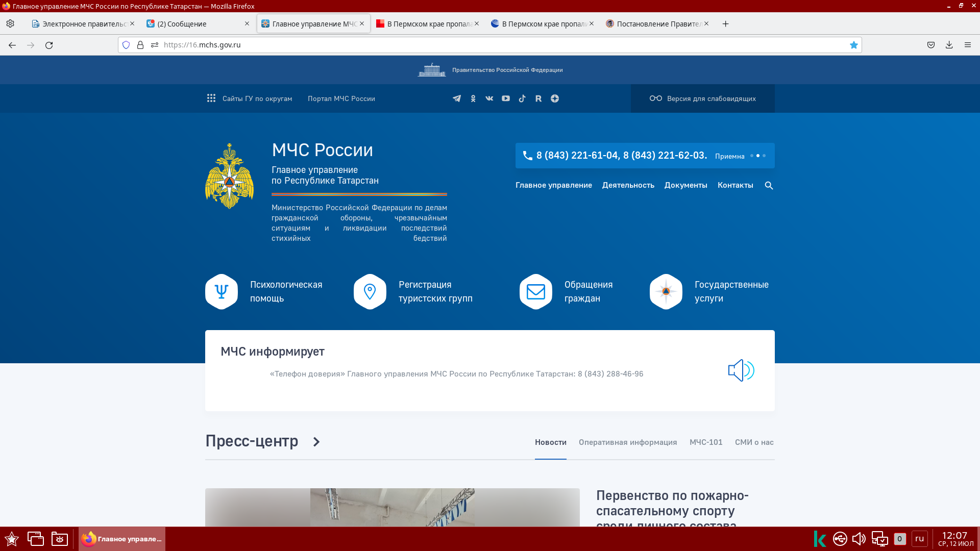The height and width of the screenshot is (551, 980).
Task: Open the volume control in system tray
Action: pos(859,539)
